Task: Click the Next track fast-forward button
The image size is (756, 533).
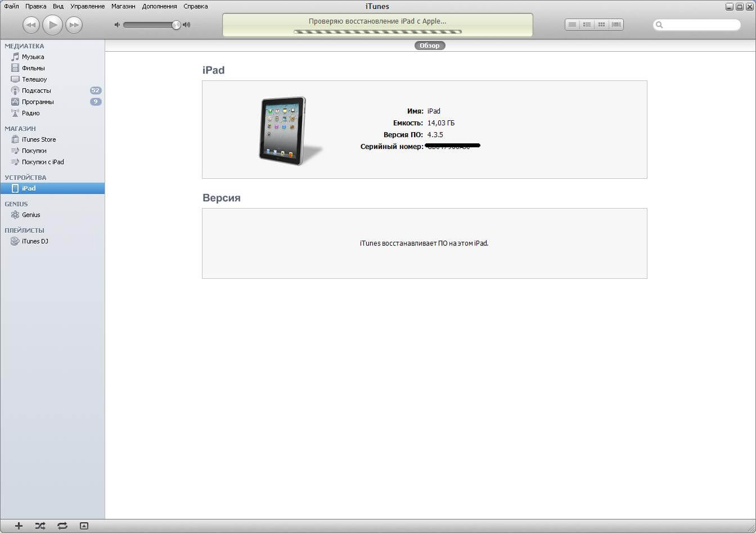Action: pyautogui.click(x=74, y=25)
